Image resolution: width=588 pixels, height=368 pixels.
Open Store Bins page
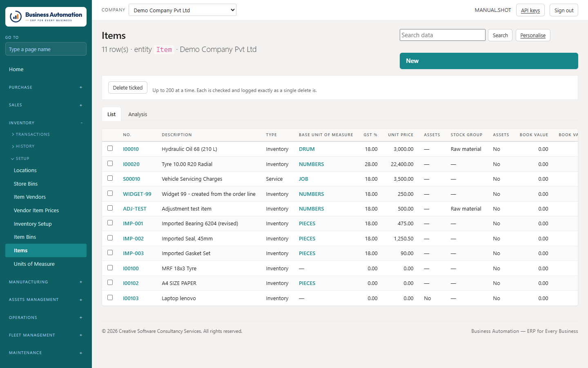(x=46, y=184)
